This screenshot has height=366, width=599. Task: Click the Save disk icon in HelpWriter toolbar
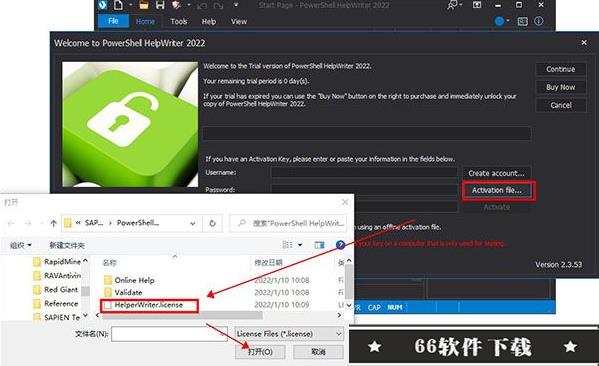(x=160, y=5)
